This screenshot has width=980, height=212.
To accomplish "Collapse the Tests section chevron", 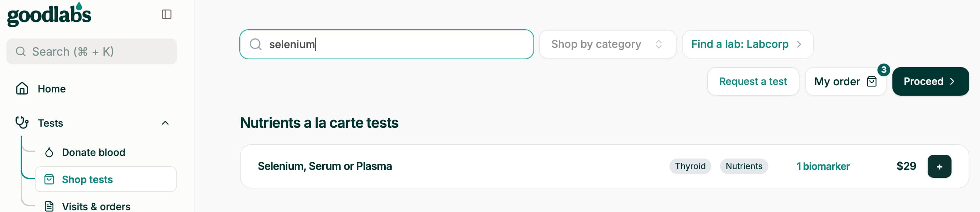I will 165,123.
